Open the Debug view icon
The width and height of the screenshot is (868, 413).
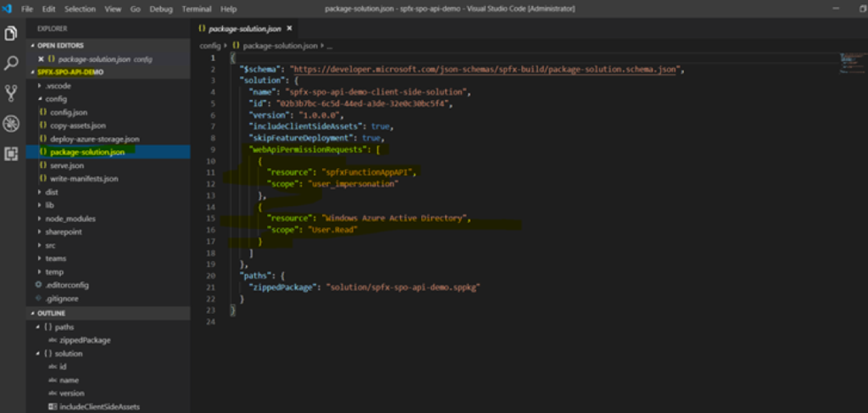coord(11,124)
